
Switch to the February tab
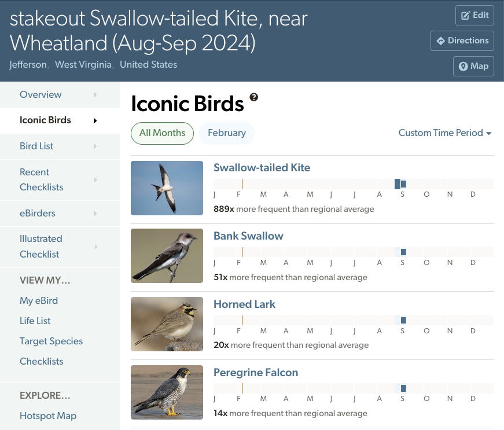click(x=226, y=133)
